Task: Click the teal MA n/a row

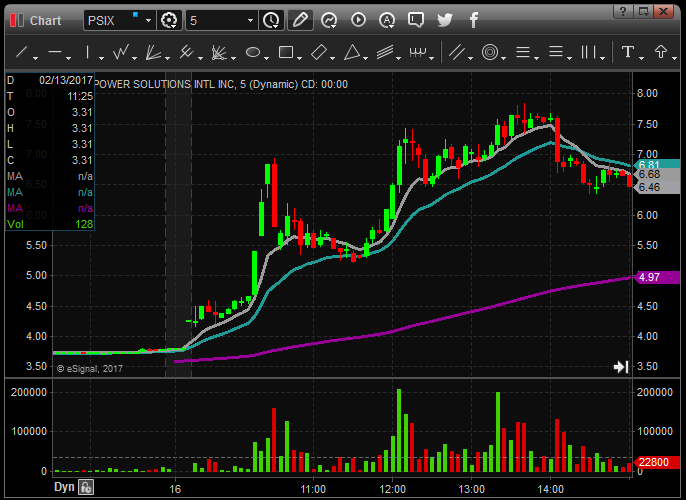Action: pos(50,192)
